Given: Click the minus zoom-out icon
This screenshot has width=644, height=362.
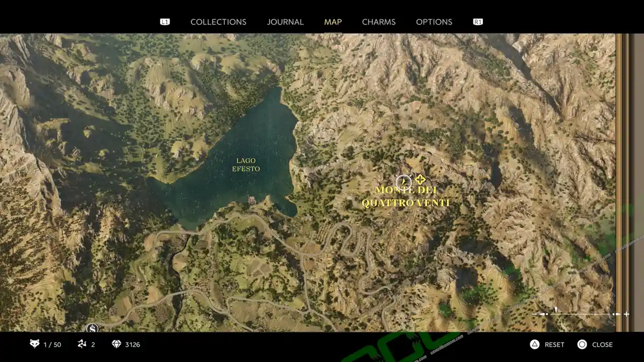Looking at the screenshot, I should (x=535, y=314).
